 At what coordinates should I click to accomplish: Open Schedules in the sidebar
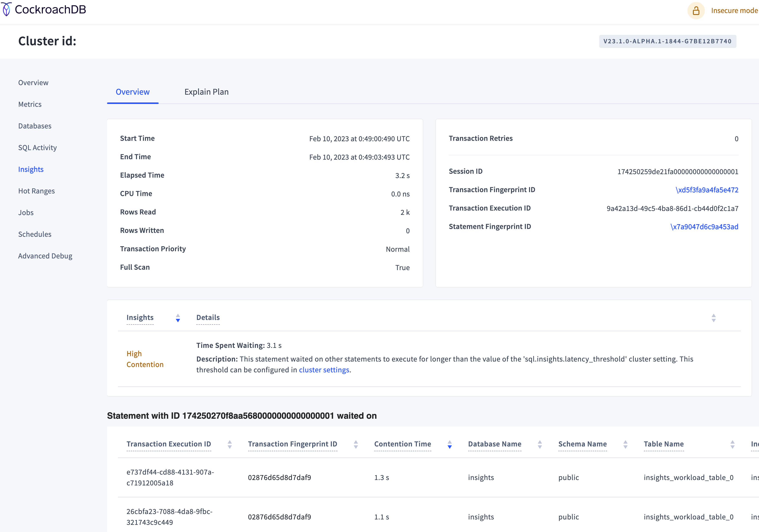[35, 234]
